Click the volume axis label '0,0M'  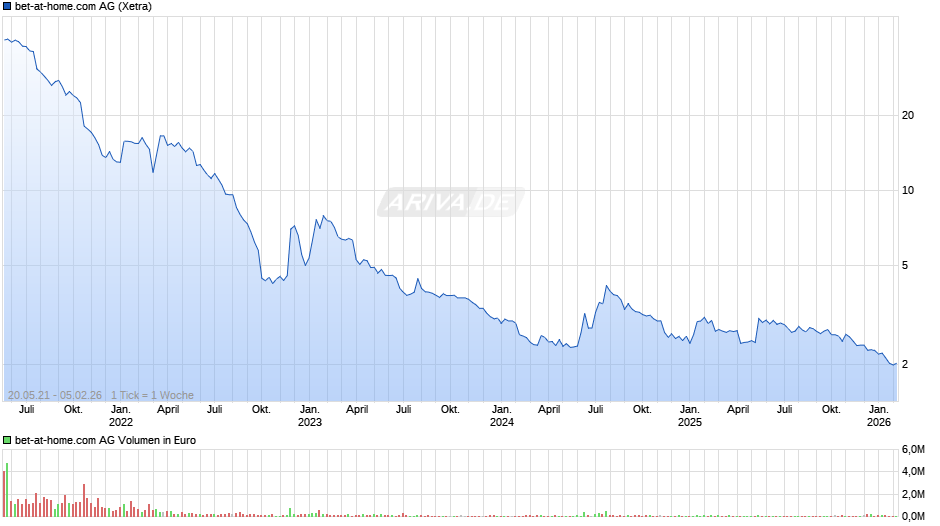913,516
